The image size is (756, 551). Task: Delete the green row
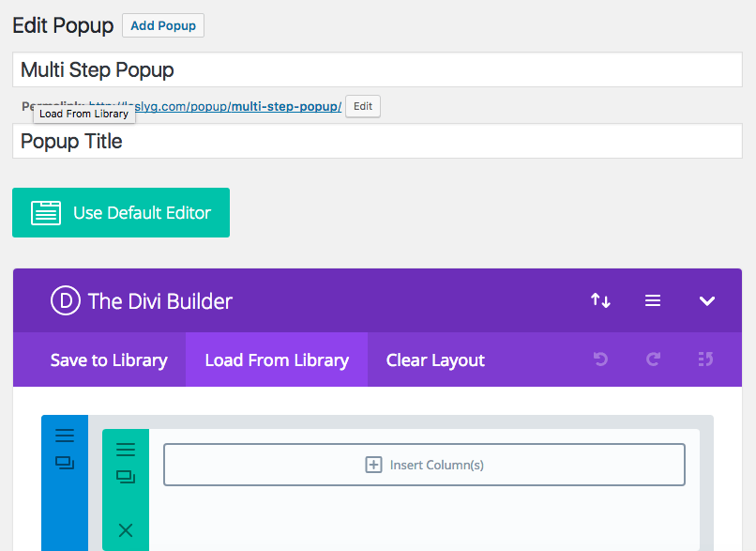(126, 530)
